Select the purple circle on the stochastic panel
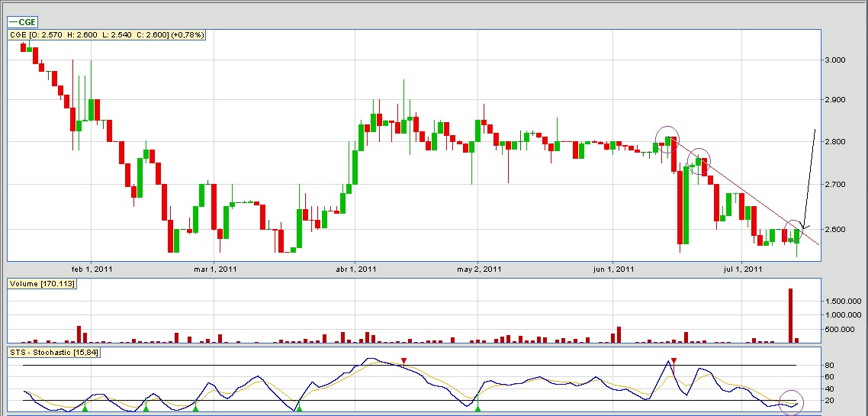This screenshot has width=868, height=416. point(791,402)
